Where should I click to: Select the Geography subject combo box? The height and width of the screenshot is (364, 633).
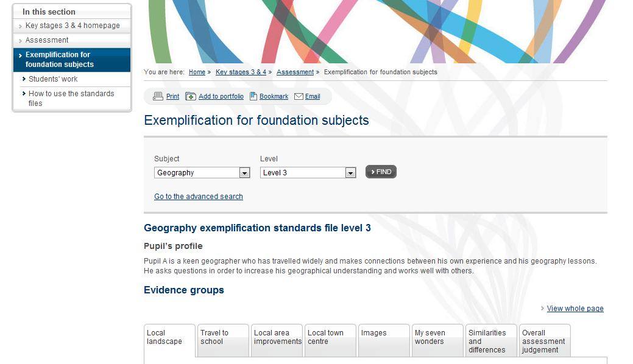pyautogui.click(x=202, y=173)
